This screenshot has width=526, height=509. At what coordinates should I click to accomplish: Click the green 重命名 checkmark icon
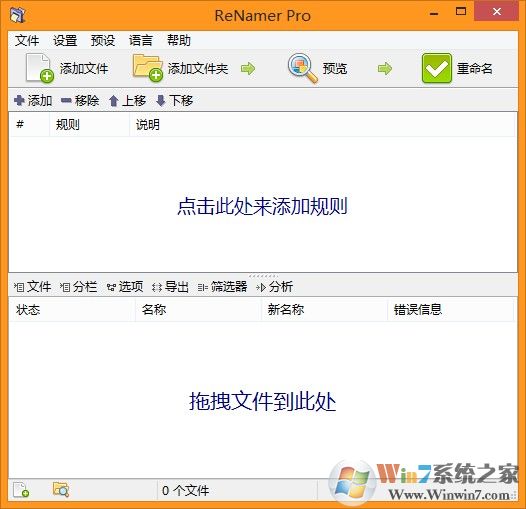click(437, 68)
